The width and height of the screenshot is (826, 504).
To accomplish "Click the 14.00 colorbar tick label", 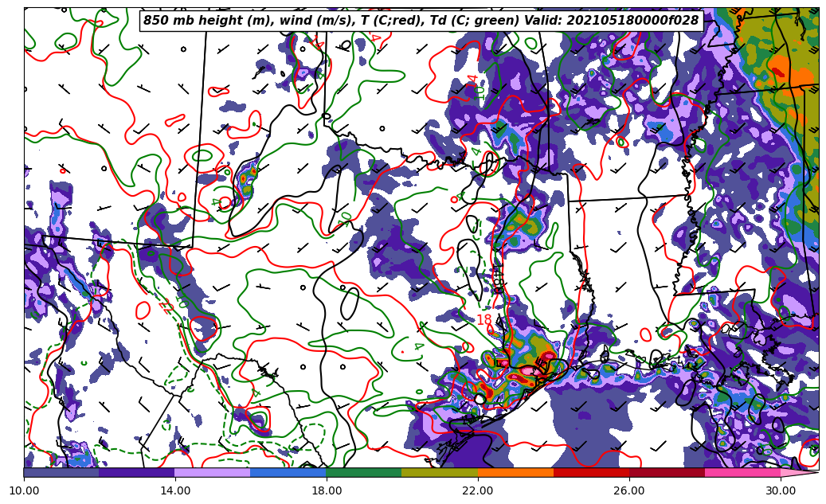I will click(175, 490).
